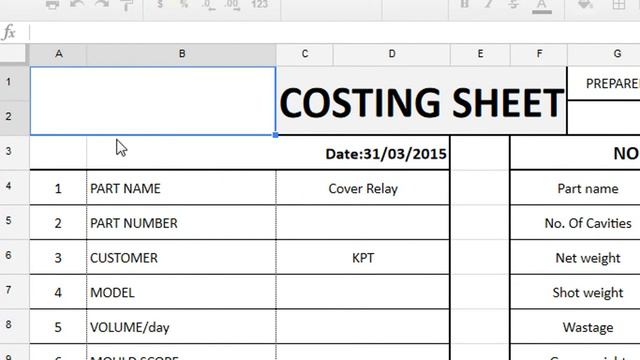The width and height of the screenshot is (640, 360).
Task: Click the "PART NAME" label cell
Action: 181,188
